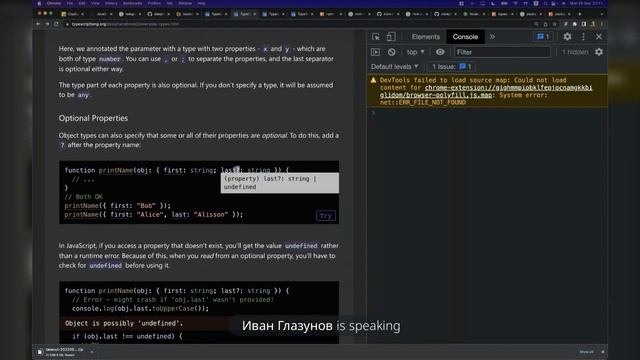The width and height of the screenshot is (640, 360).
Task: Click the inline 'number' code token
Action: click(110, 59)
